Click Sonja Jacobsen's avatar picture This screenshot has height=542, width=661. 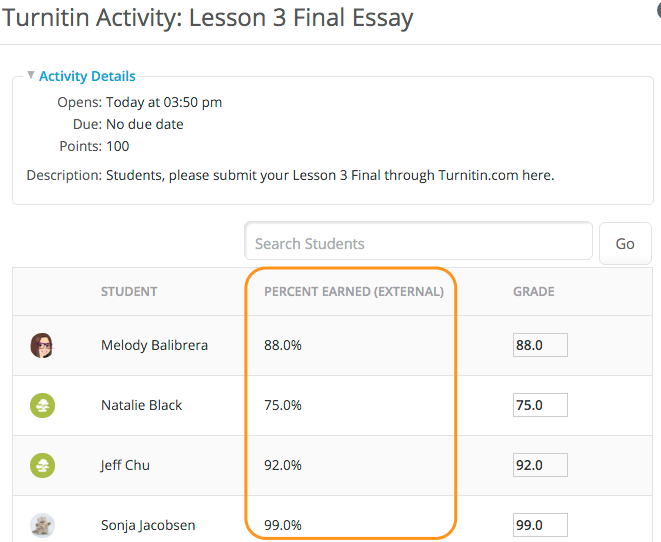pyautogui.click(x=42, y=526)
